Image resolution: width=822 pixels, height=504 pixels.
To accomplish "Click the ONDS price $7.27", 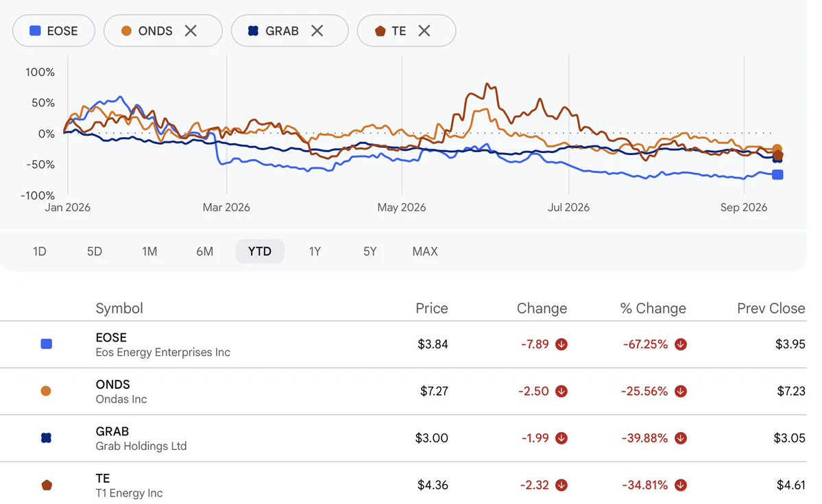I will coord(434,392).
